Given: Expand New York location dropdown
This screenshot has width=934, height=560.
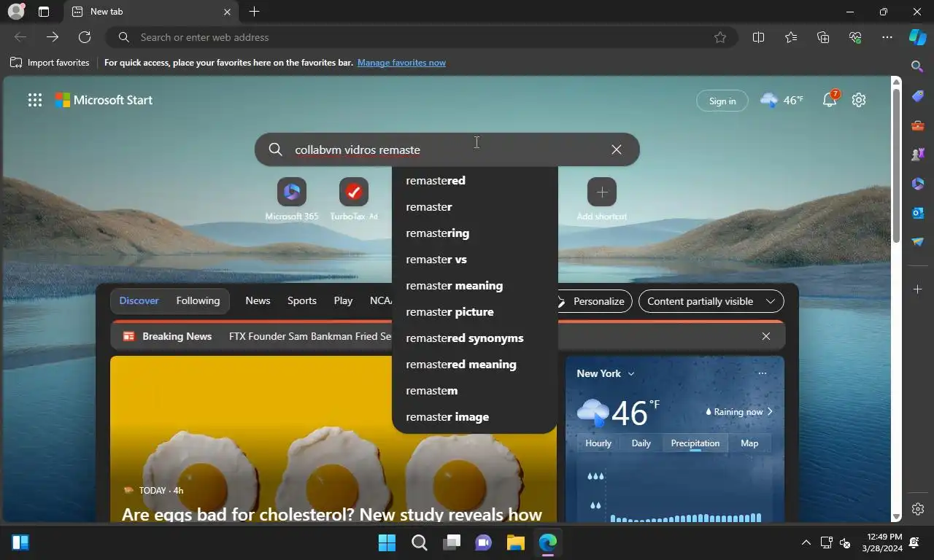Looking at the screenshot, I should (x=606, y=373).
